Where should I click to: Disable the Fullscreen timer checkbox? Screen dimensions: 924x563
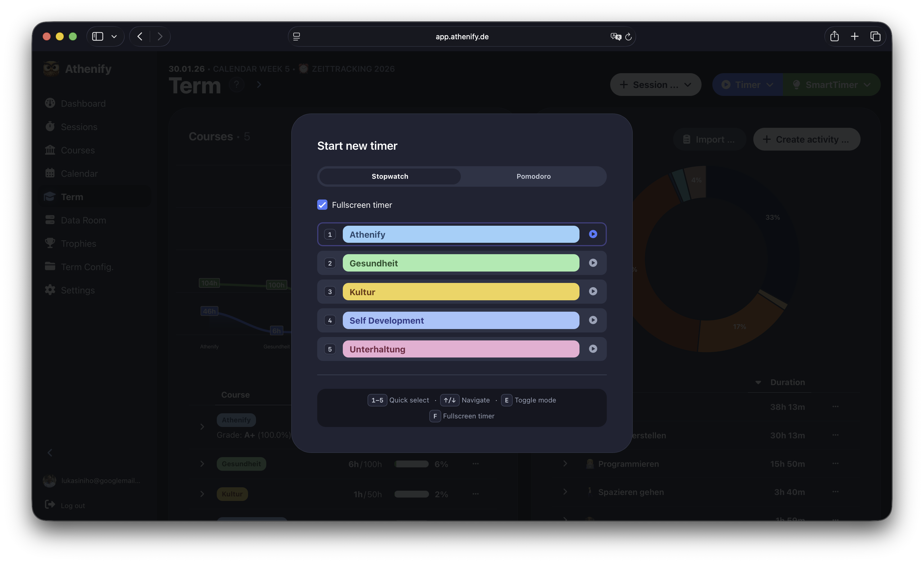point(322,205)
